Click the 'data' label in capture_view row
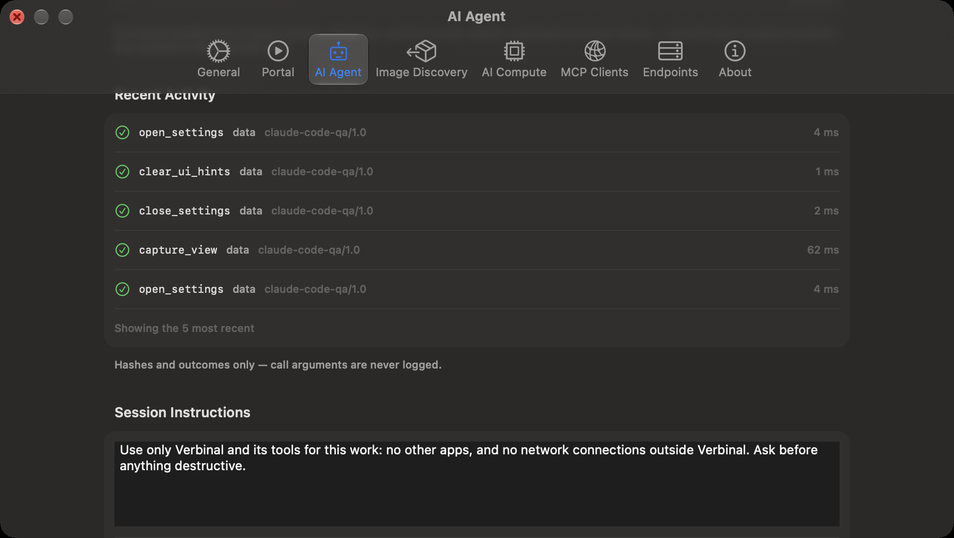This screenshot has height=538, width=954. tap(238, 250)
